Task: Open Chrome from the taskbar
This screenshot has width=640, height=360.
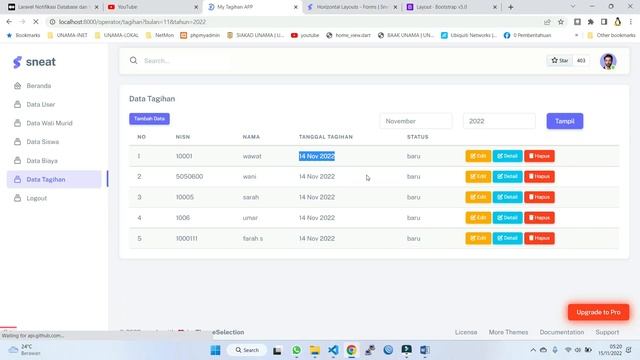Action: click(351, 350)
